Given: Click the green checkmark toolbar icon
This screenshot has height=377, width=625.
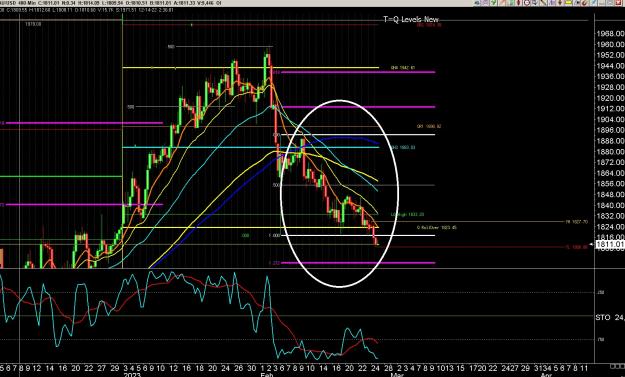Looking at the screenshot, I should pos(493,2).
